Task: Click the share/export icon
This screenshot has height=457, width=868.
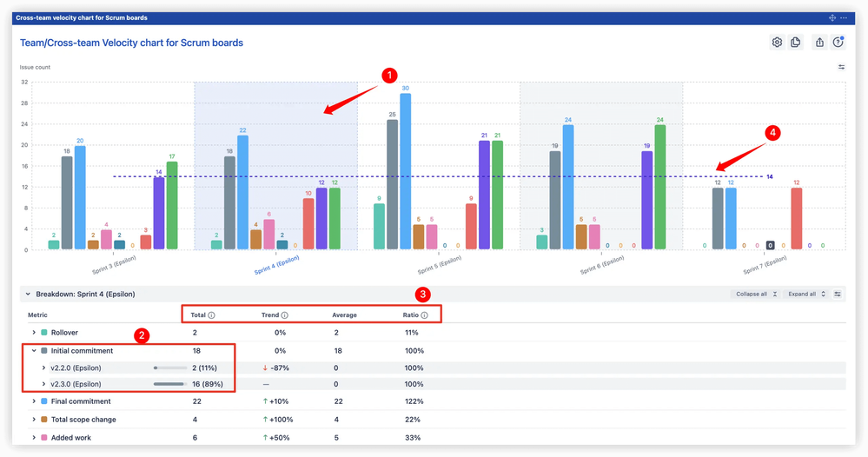Action: coord(819,43)
